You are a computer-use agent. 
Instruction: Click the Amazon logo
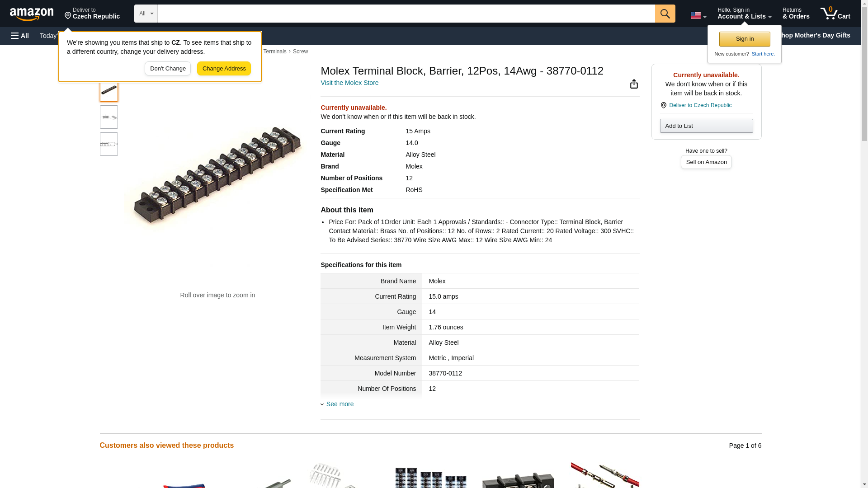click(32, 14)
